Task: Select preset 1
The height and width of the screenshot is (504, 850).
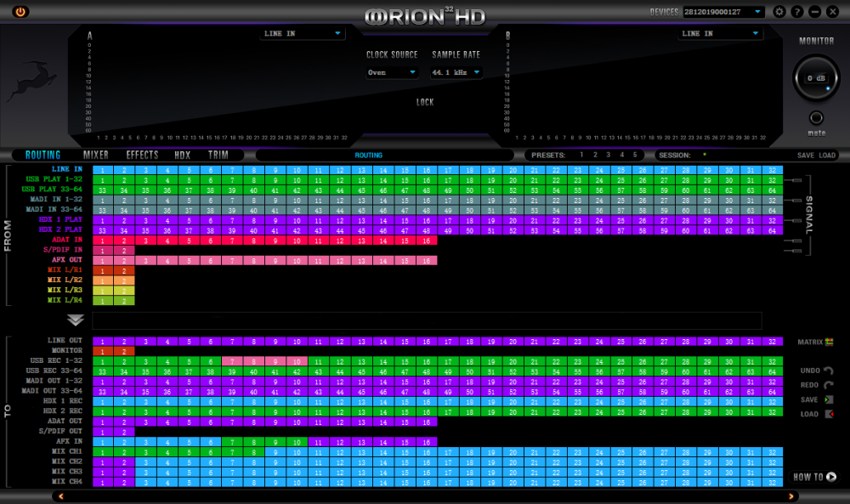Action: click(581, 155)
